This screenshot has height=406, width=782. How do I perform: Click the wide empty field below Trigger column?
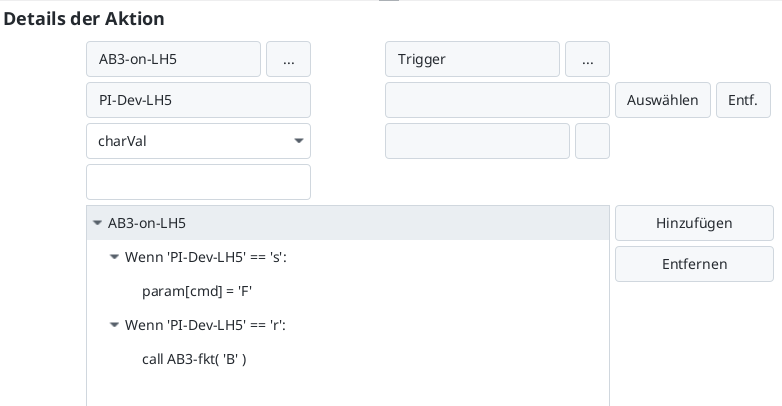[477, 141]
